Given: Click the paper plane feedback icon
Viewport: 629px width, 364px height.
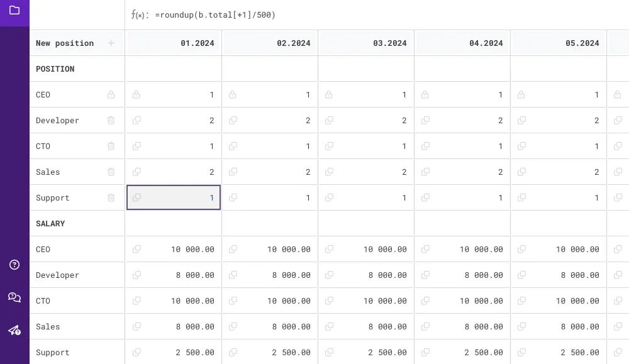Looking at the screenshot, I should [14, 331].
